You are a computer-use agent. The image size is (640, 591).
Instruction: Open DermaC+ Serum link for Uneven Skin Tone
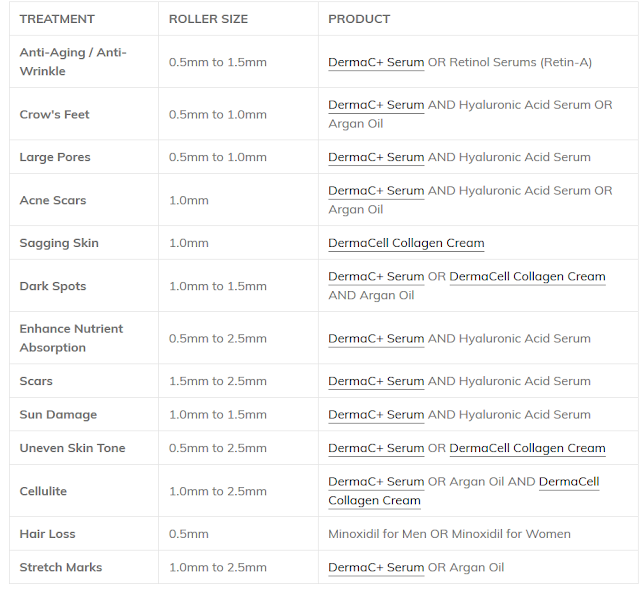click(x=376, y=448)
